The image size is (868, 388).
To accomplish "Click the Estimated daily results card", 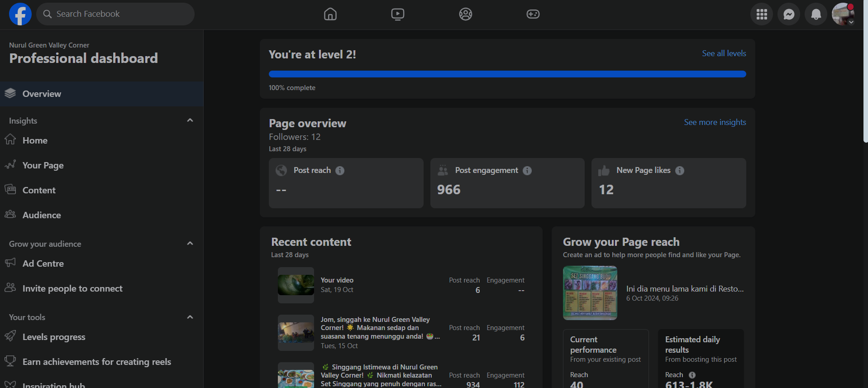I will [x=701, y=359].
